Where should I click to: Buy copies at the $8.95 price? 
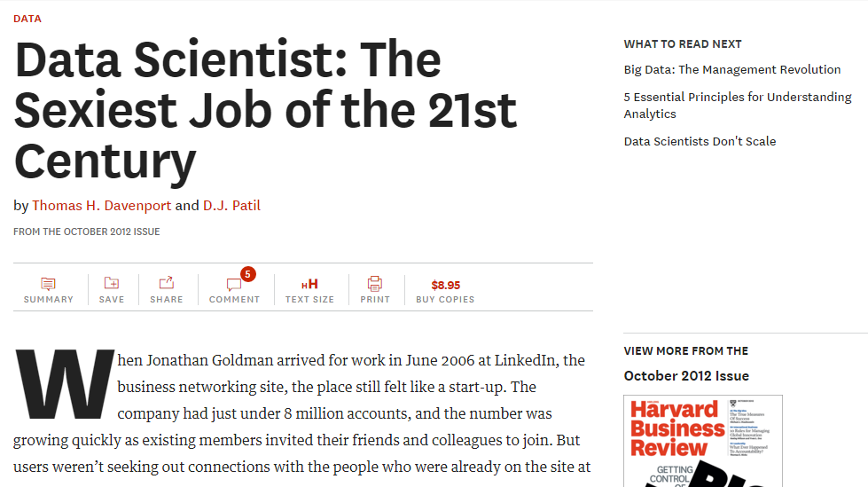(x=445, y=285)
